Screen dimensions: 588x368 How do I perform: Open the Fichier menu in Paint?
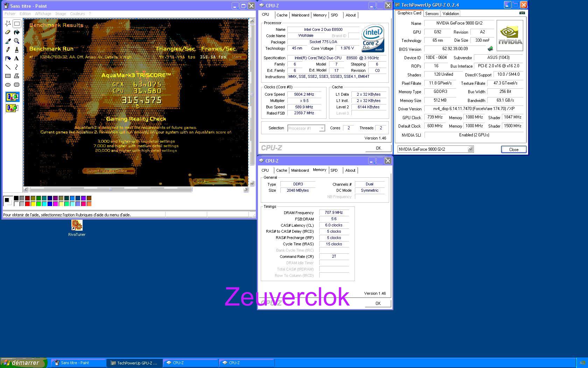click(x=10, y=14)
